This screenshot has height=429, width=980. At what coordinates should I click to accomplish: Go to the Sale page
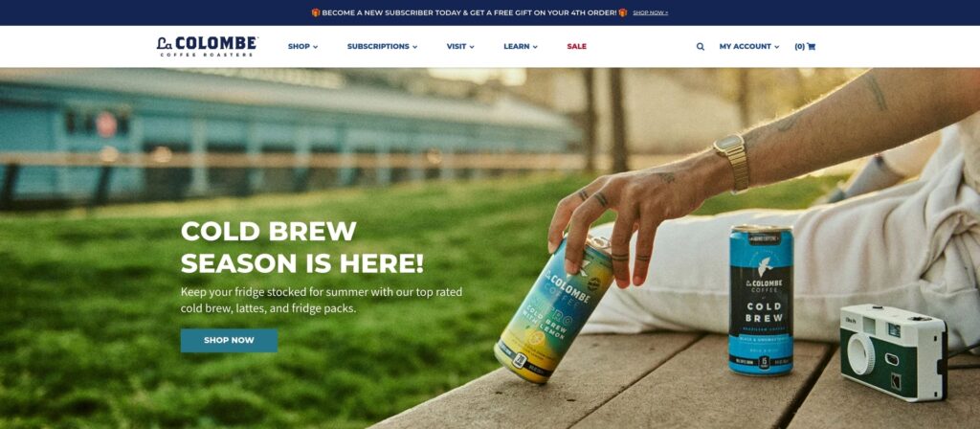[576, 46]
